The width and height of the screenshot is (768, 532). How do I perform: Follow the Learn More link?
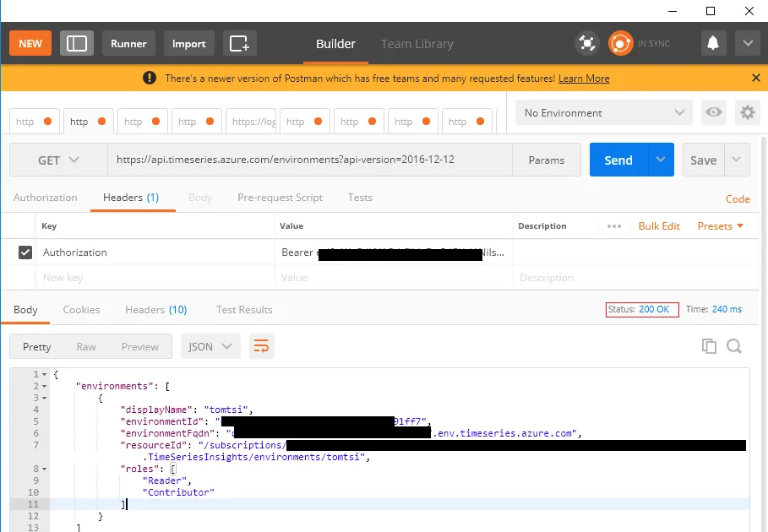[584, 79]
